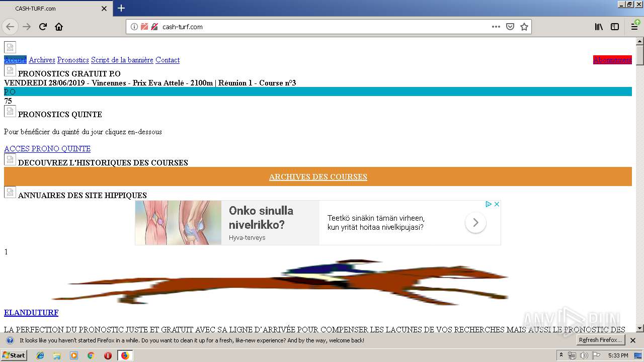Launch Chrome from the taskbar
The image size is (644, 362).
[91, 355]
